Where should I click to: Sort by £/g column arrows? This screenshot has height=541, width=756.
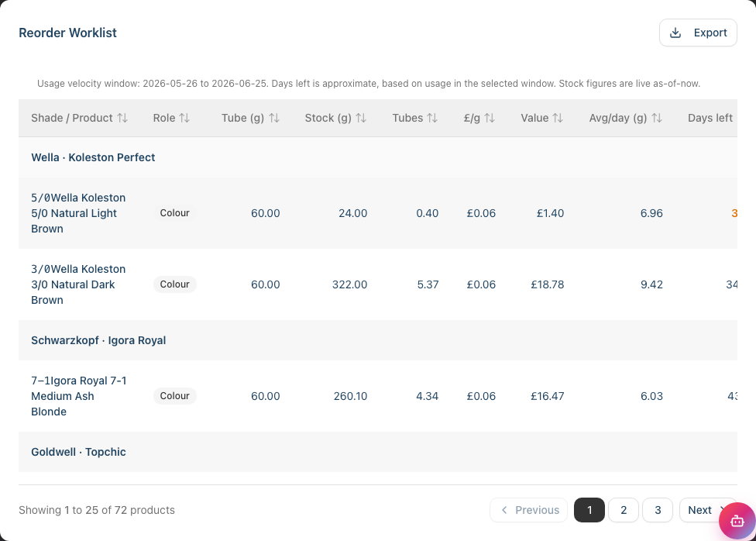[490, 119]
